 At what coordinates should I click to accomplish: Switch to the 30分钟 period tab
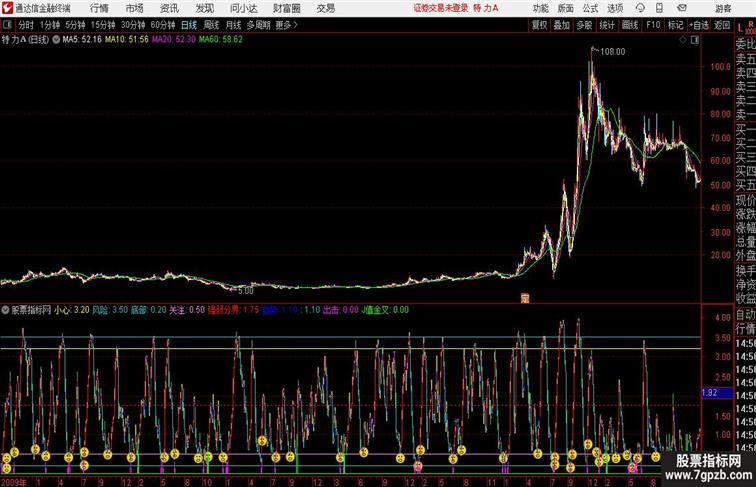coord(133,25)
